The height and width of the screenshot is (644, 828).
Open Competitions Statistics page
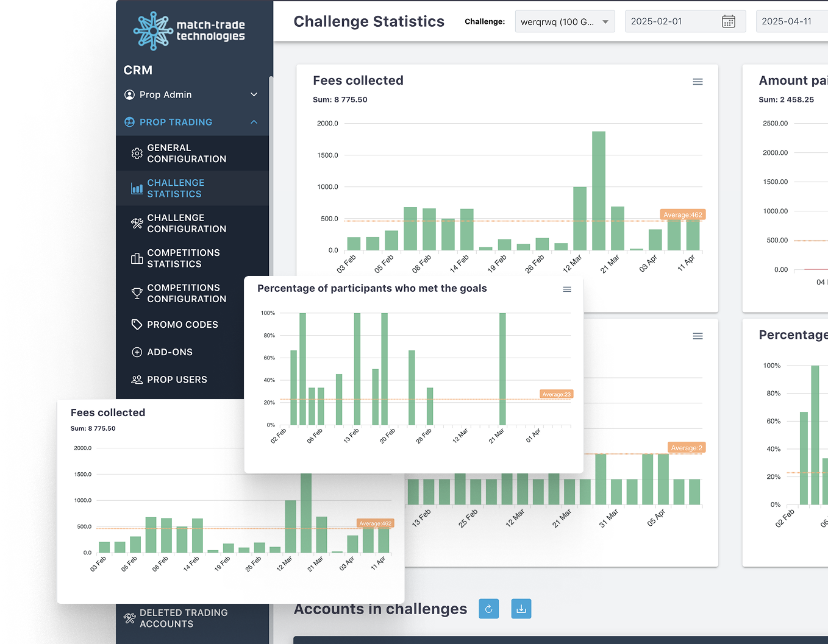point(183,258)
